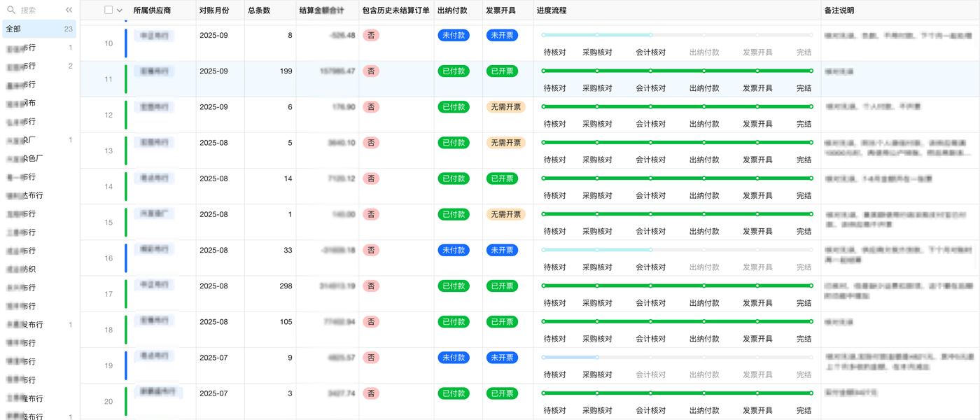
Task: Click the blue status bar beside row 19
Action: (125, 365)
